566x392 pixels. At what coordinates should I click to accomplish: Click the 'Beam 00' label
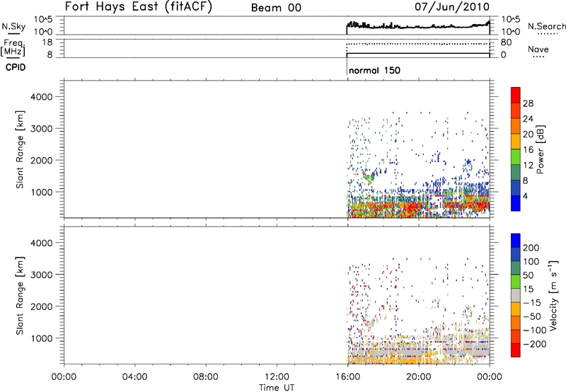pos(276,8)
